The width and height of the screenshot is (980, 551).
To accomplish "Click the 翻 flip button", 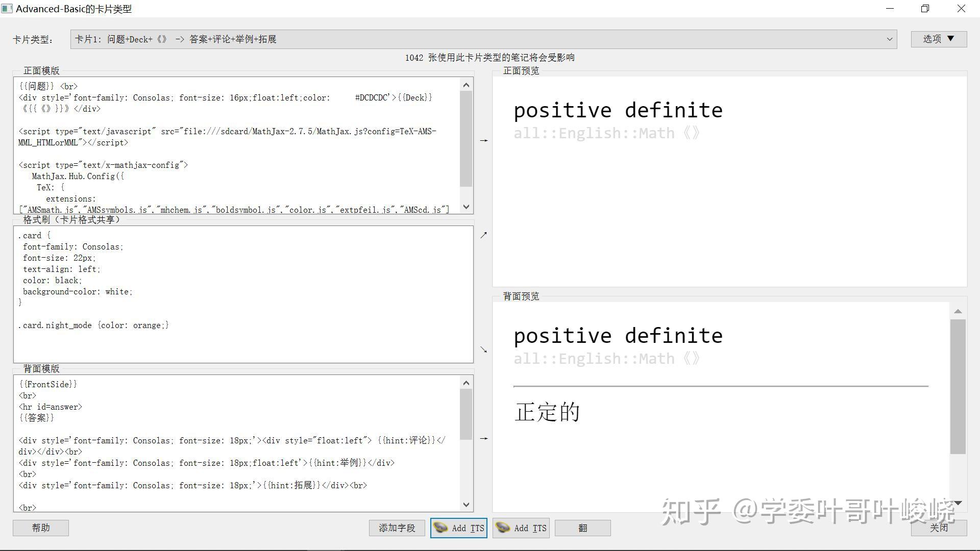I will click(583, 528).
